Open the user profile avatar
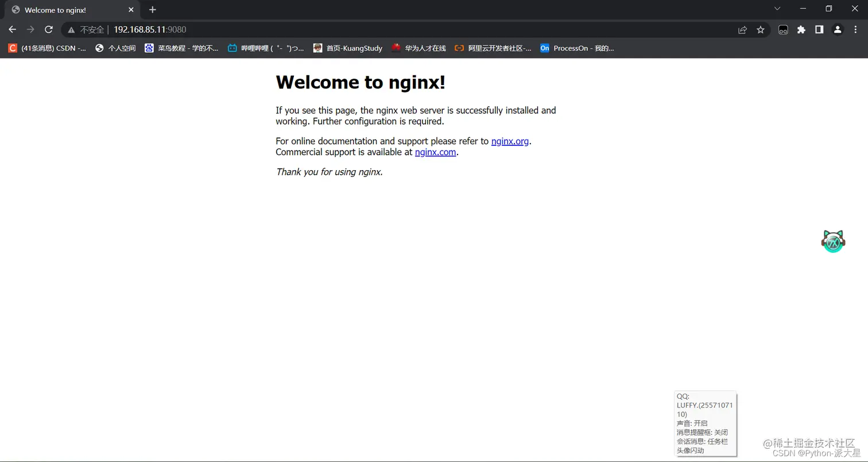Image resolution: width=868 pixels, height=462 pixels. [838, 30]
